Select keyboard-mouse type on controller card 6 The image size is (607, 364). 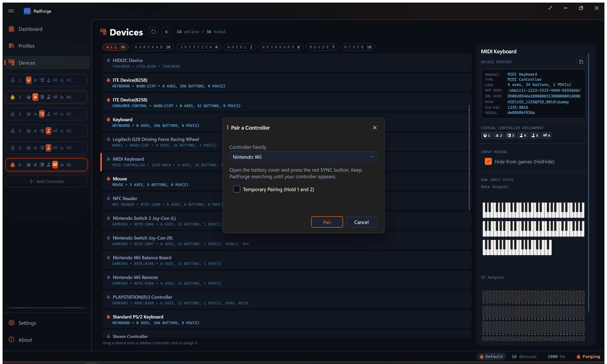(55, 165)
